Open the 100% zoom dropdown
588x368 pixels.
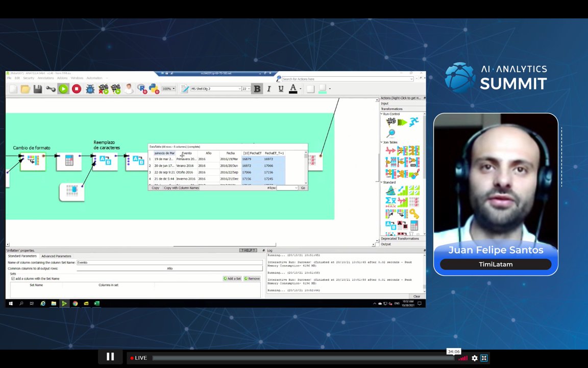coord(168,89)
